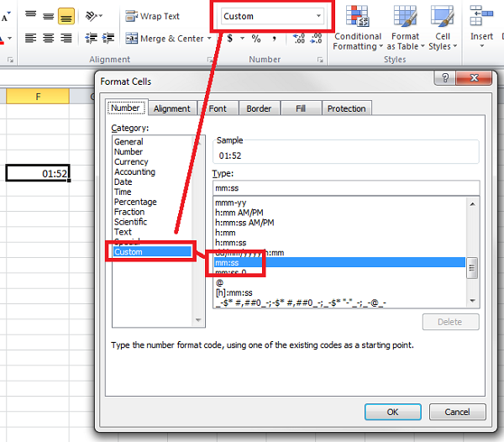Select the Top Align icon
Image resolution: width=504 pixels, height=442 pixels.
pos(31,16)
